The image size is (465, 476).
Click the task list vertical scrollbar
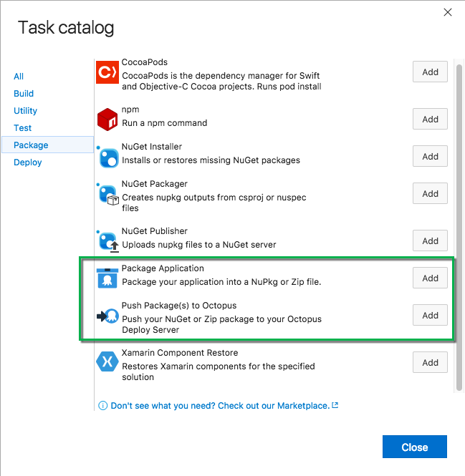pos(459,215)
